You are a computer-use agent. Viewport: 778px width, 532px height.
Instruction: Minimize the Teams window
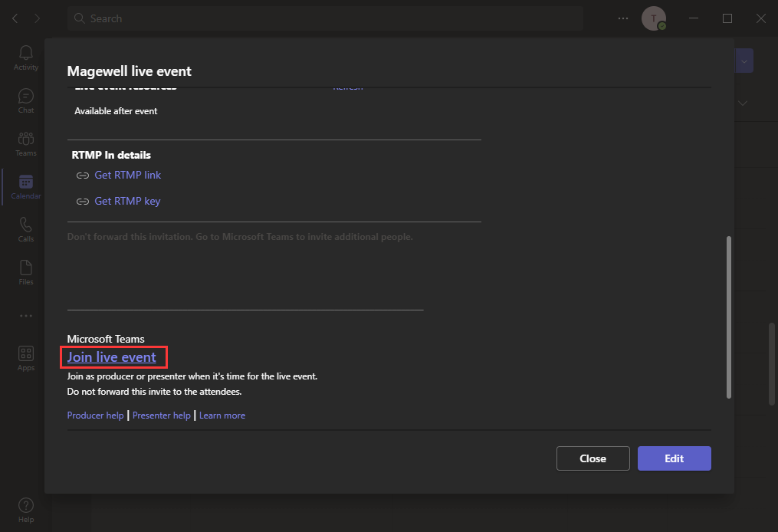coord(694,18)
